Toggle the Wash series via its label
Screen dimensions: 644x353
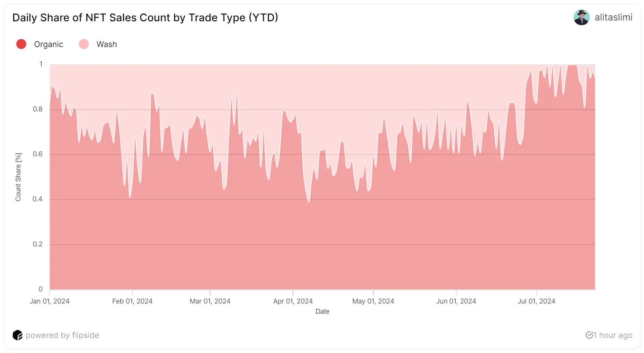pos(107,44)
